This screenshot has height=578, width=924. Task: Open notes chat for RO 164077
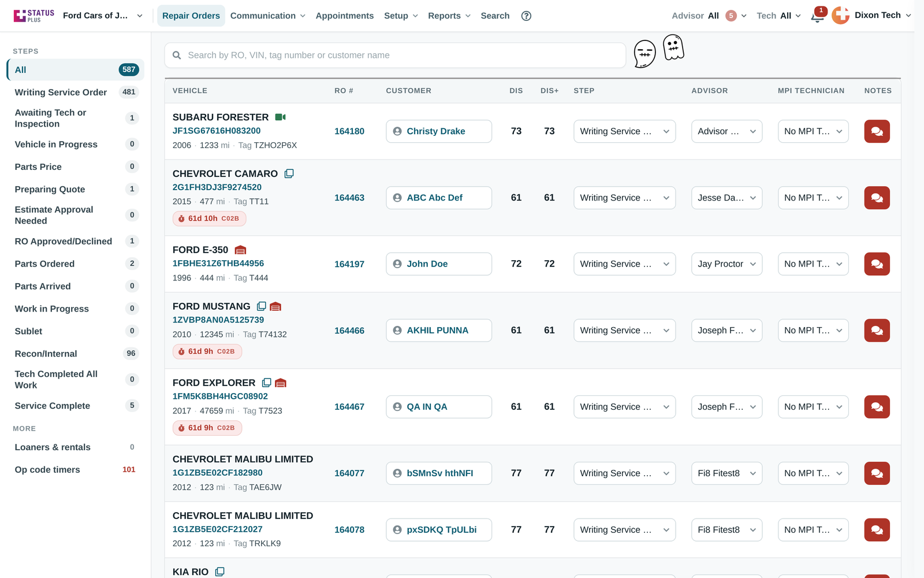click(877, 473)
